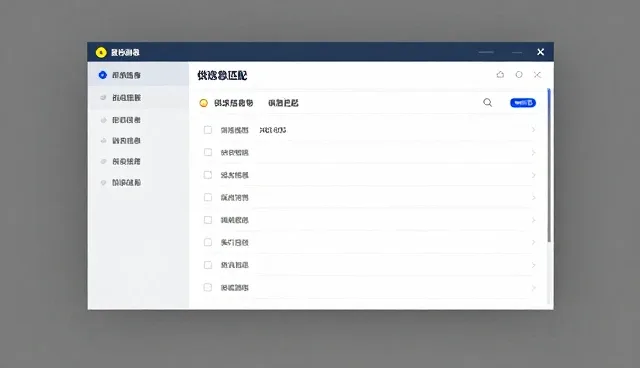Click the gray icon of sixth sidebar entry
Viewport: 640px width, 368px height.
pyautogui.click(x=103, y=182)
